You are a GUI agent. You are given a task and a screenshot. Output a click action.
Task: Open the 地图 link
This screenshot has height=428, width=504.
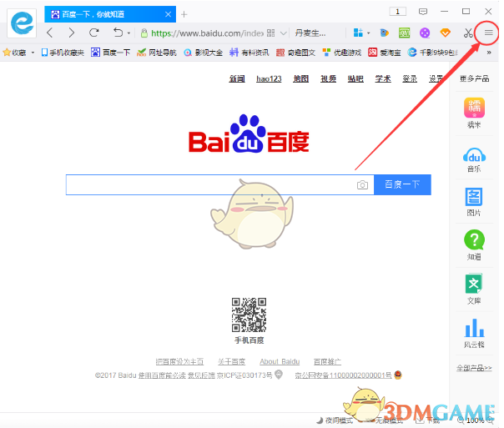pos(301,78)
